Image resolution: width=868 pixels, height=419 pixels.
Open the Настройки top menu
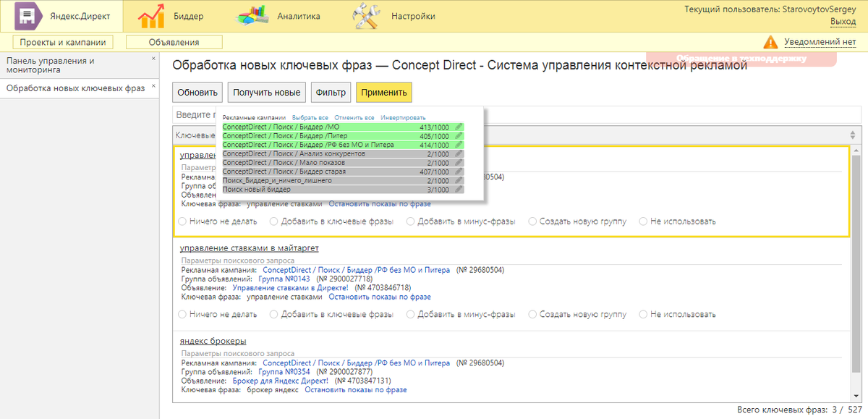pyautogui.click(x=413, y=17)
